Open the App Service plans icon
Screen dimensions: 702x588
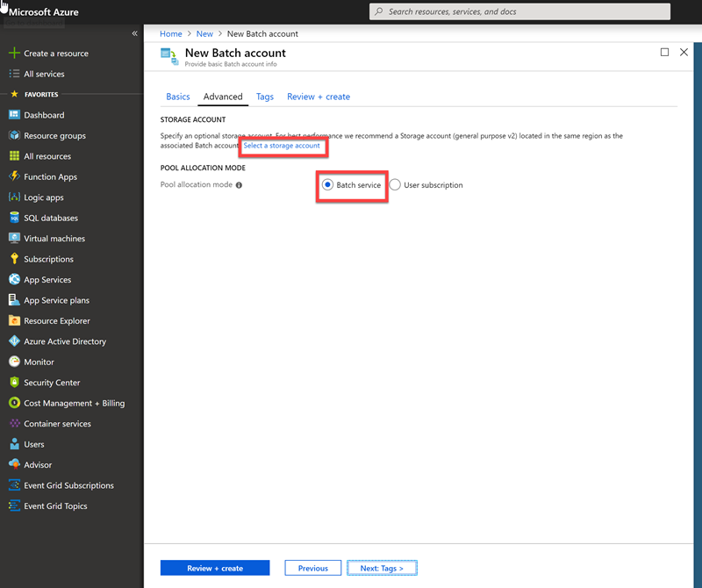14,300
